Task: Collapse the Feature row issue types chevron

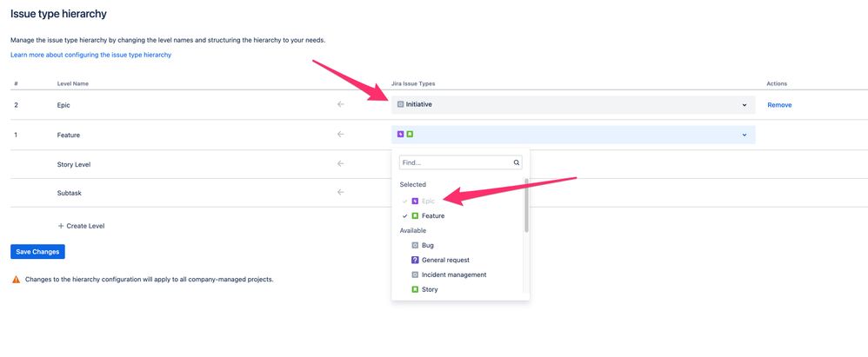Action: 744,135
